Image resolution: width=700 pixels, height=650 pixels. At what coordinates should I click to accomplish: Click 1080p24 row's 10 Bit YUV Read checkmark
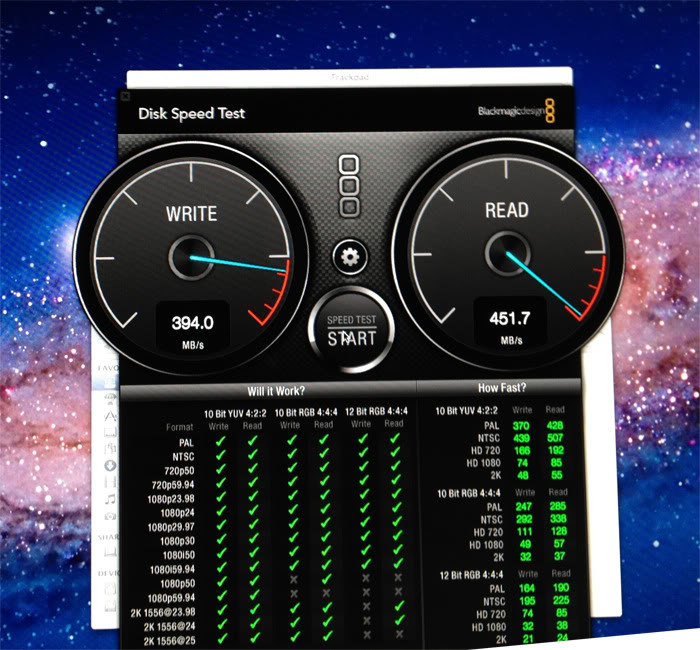(x=253, y=511)
